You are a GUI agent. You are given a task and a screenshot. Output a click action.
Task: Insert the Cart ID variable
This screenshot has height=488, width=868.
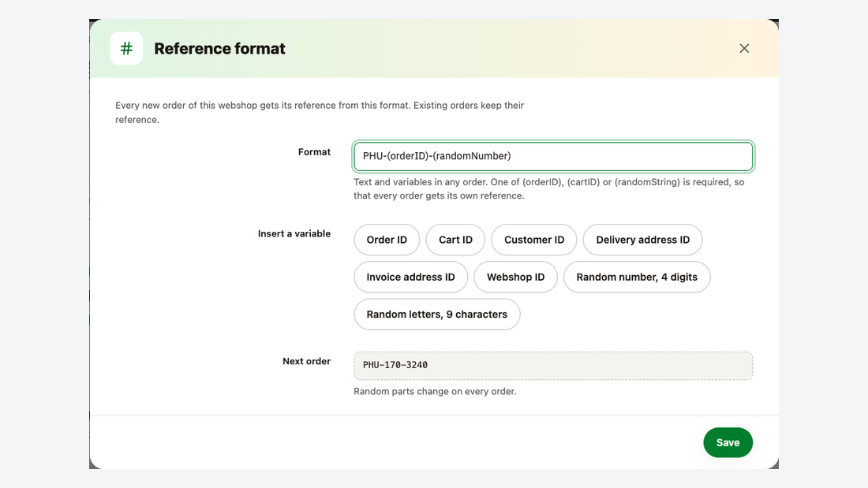coord(455,240)
